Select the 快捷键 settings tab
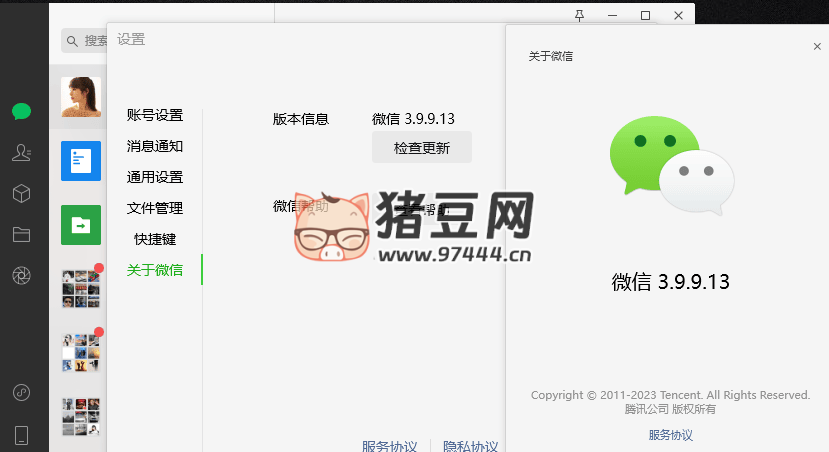 [x=155, y=239]
